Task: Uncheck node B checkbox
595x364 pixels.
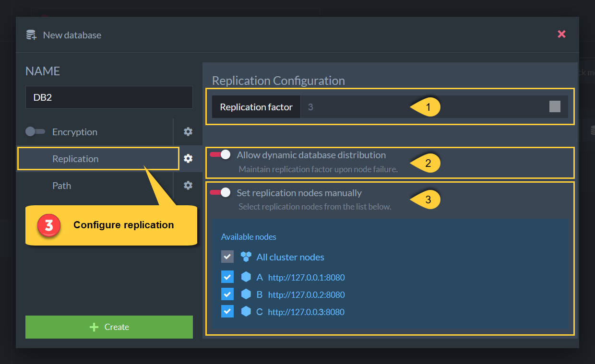Action: coord(227,294)
